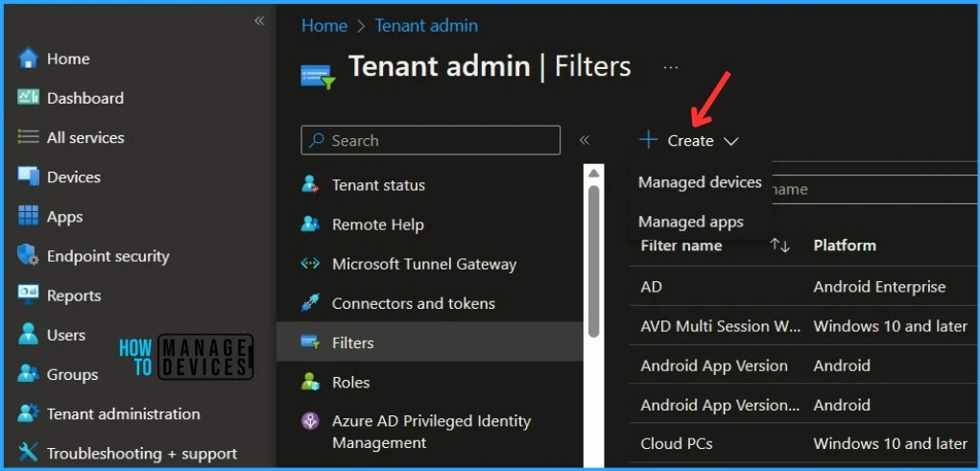Click the Filter name column header
Image resolution: width=980 pixels, height=471 pixels.
681,246
